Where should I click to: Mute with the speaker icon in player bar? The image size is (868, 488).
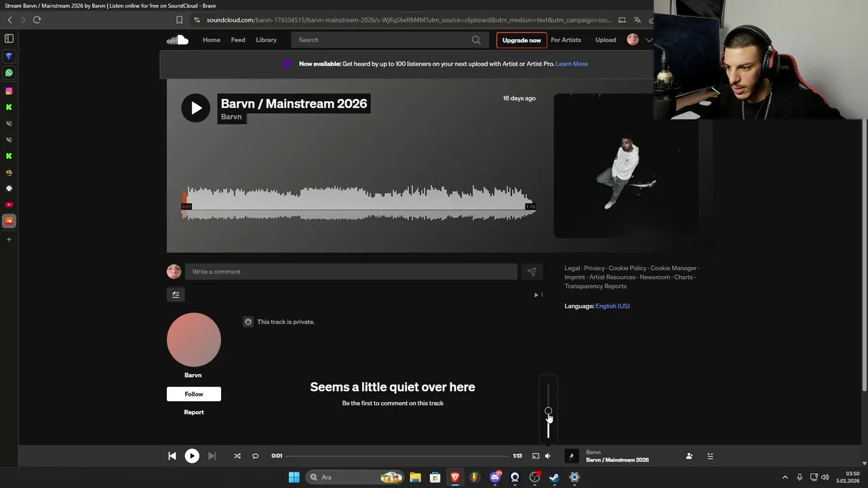548,456
